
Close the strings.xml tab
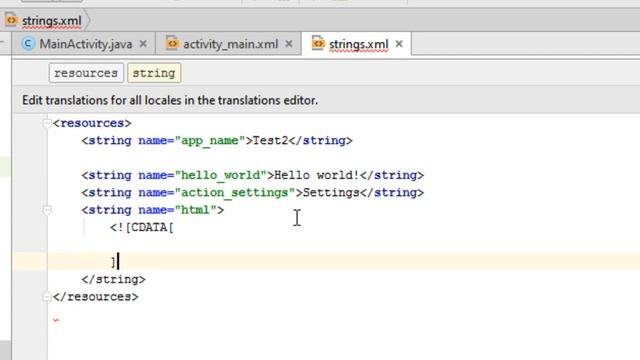coord(399,44)
